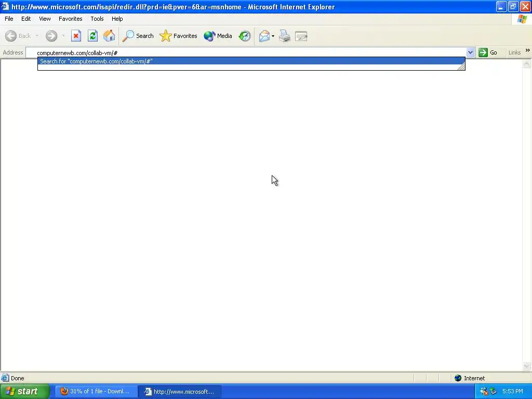The height and width of the screenshot is (399, 532).
Task: Open the Back button history dropdown
Action: (x=37, y=36)
